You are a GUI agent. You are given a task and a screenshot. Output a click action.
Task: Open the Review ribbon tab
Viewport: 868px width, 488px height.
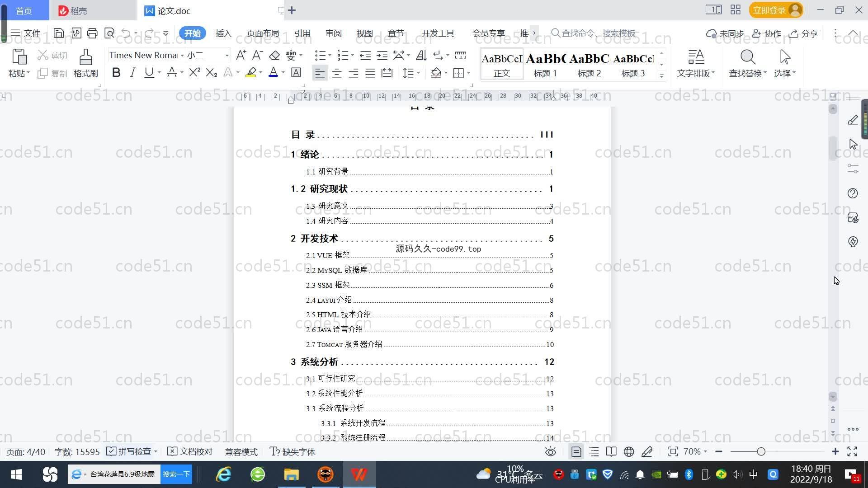334,33
